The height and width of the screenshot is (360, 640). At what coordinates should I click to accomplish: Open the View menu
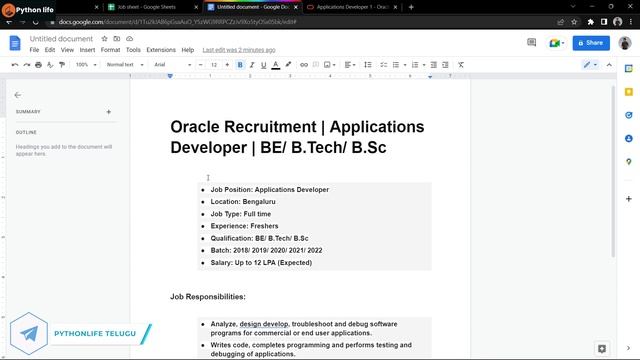[x=67, y=50]
